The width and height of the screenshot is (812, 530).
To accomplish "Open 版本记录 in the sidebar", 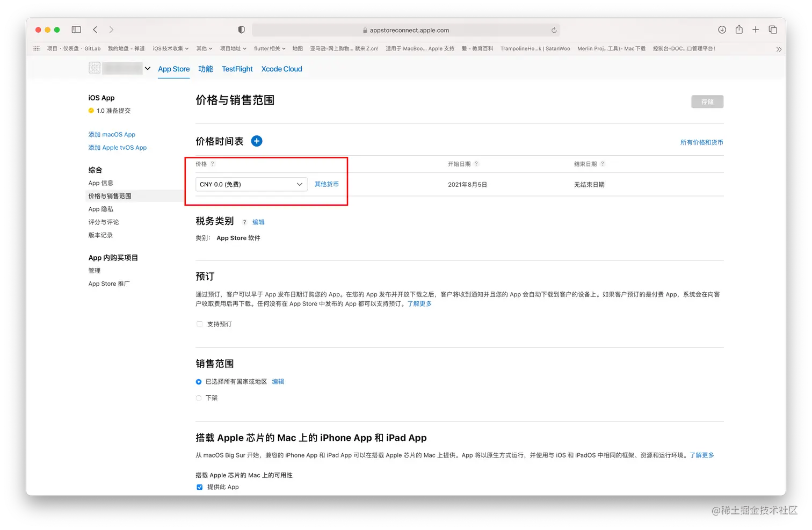I will pyautogui.click(x=100, y=235).
